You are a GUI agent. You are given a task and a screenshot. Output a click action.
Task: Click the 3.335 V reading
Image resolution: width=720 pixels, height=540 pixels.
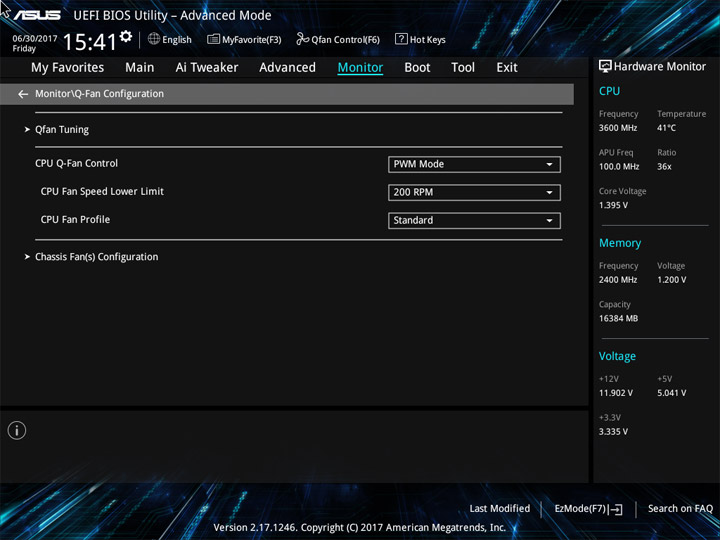[x=613, y=432]
